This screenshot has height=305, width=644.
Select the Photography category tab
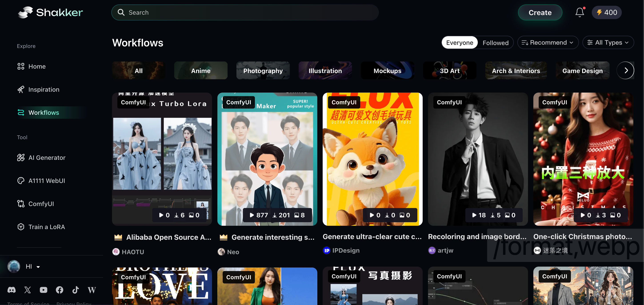(263, 70)
